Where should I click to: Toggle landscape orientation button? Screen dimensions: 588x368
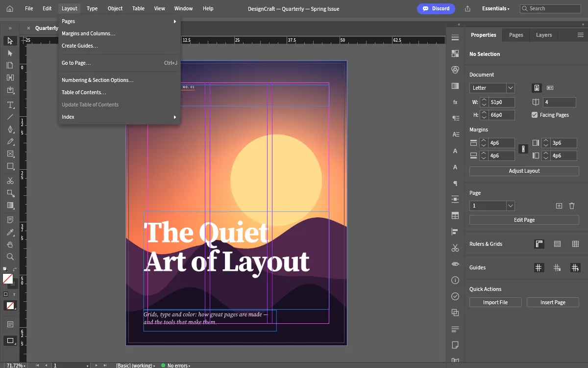[550, 88]
